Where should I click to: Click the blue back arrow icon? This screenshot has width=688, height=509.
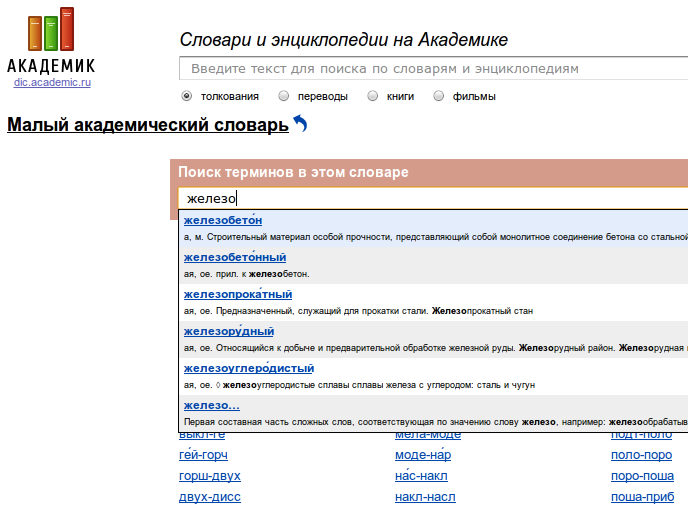[x=300, y=124]
